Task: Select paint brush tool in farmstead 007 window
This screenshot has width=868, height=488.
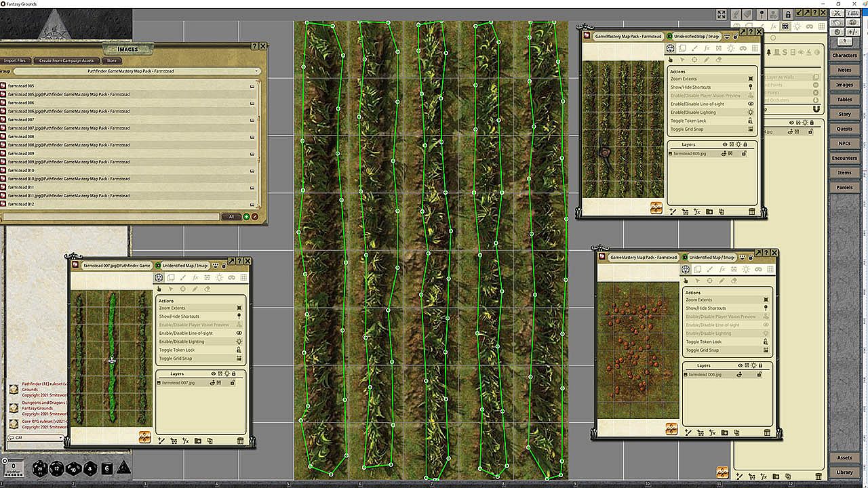Action: click(183, 278)
